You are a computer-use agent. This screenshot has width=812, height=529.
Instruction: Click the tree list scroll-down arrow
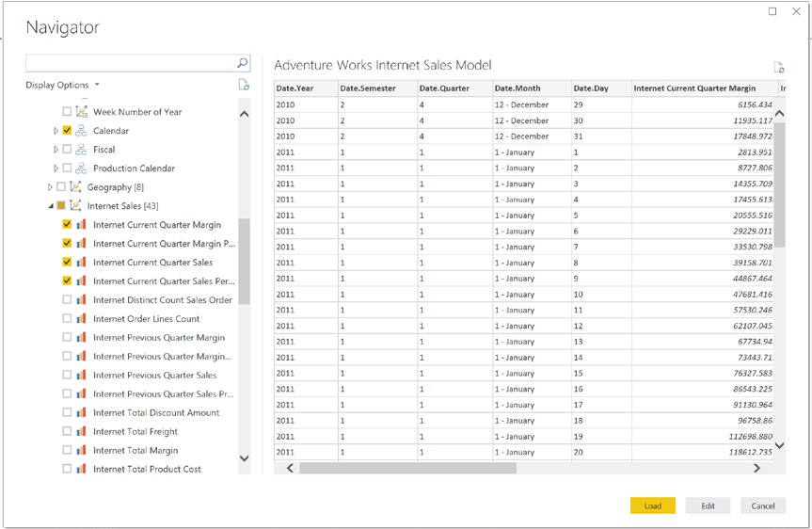pyautogui.click(x=244, y=458)
